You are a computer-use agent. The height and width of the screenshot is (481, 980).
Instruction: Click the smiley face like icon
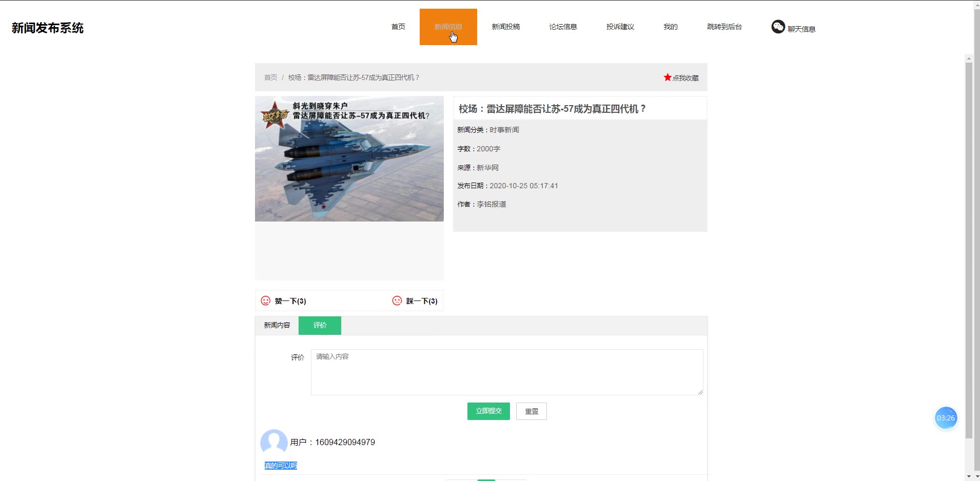(266, 300)
